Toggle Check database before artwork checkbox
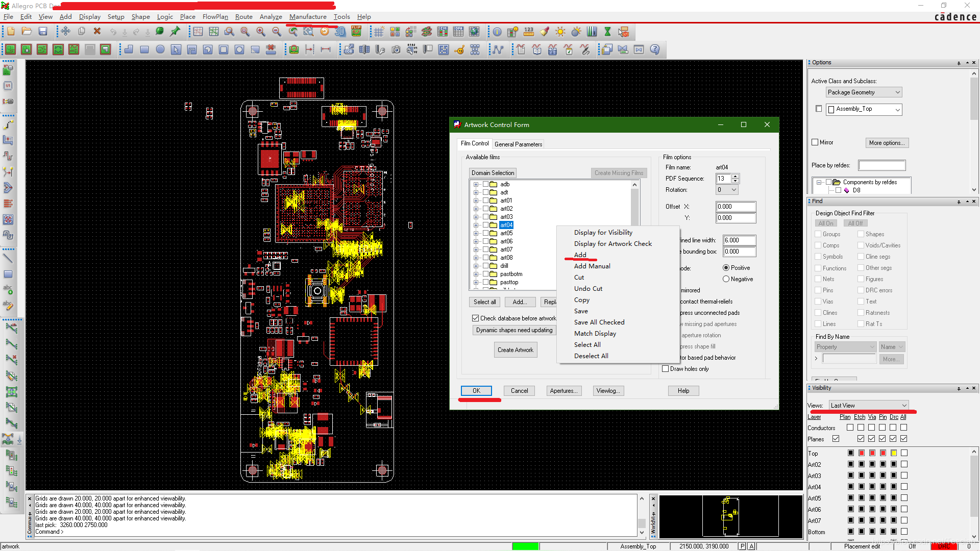The image size is (980, 551). point(476,318)
